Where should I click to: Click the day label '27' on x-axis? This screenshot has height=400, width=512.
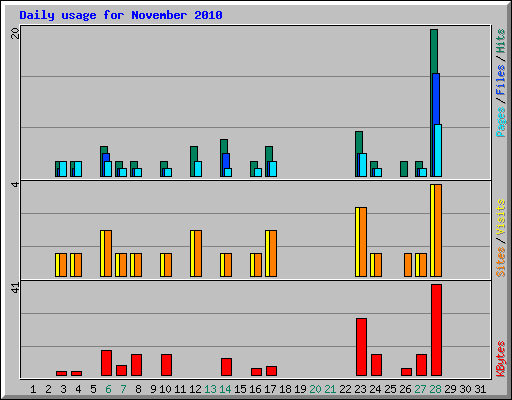420,389
